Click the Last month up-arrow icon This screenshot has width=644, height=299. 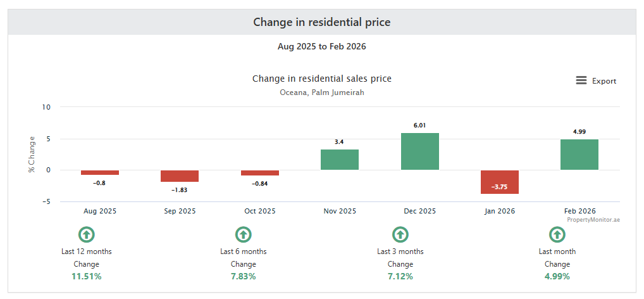click(x=557, y=235)
